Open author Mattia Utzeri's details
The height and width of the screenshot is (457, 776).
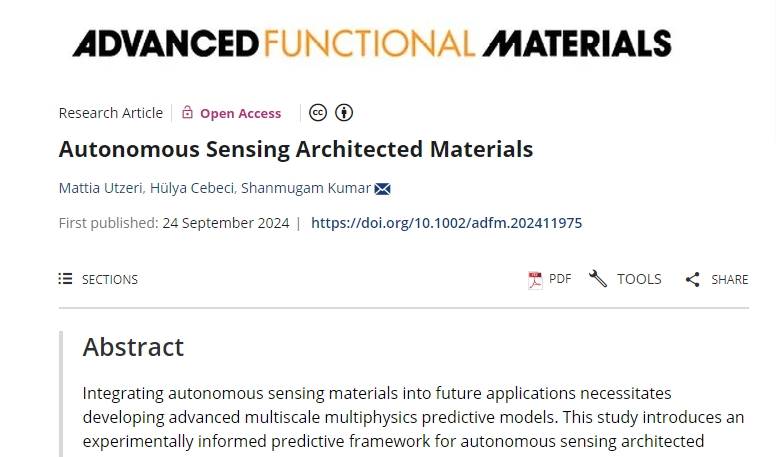100,189
